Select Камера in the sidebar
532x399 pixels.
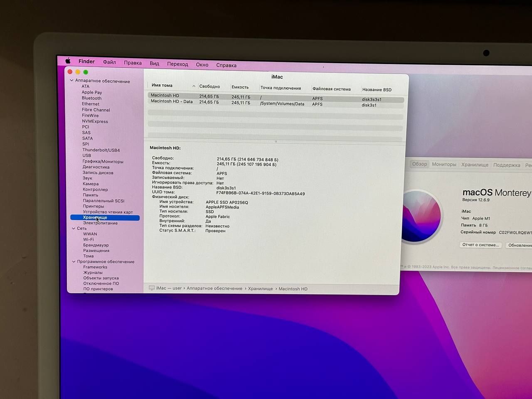click(x=91, y=184)
